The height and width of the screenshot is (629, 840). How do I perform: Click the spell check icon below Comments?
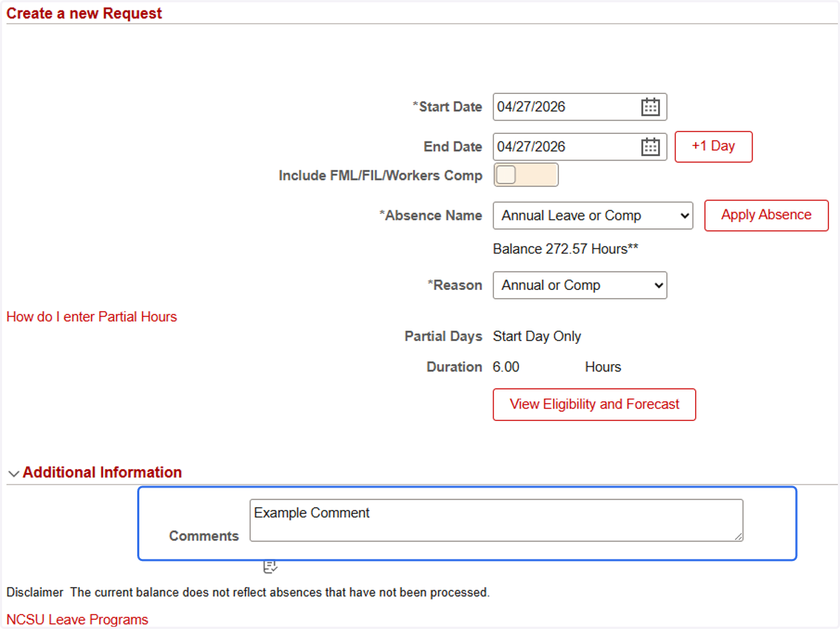point(270,566)
